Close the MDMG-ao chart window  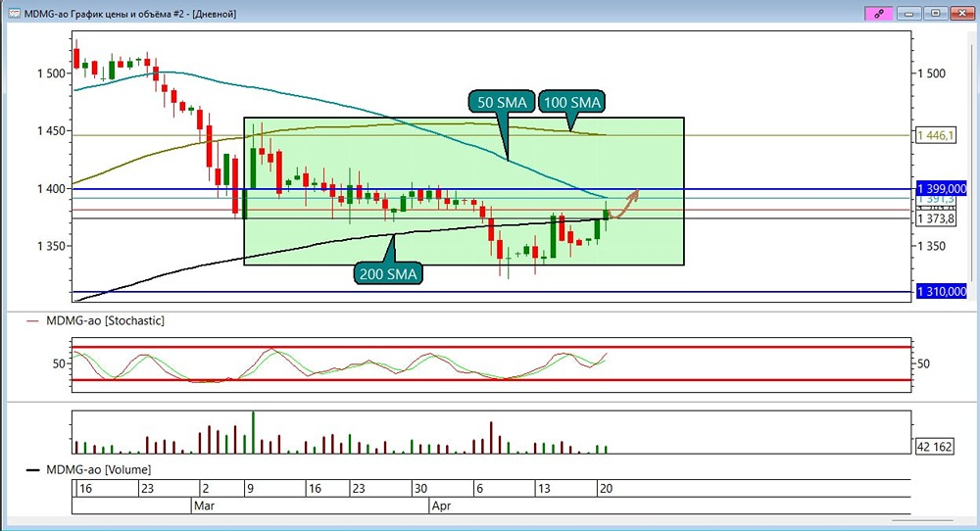coord(961,13)
